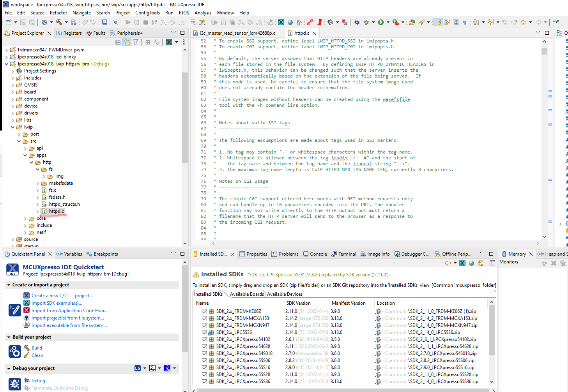This screenshot has width=568, height=392.
Task: Expand the Project Settings tree node
Action: [x=13, y=71]
